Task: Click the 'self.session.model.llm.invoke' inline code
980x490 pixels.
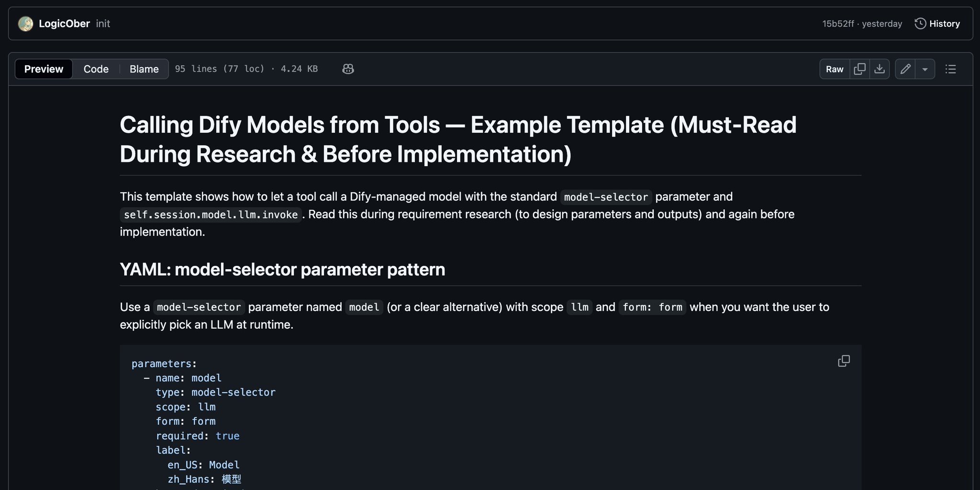Action: point(211,215)
